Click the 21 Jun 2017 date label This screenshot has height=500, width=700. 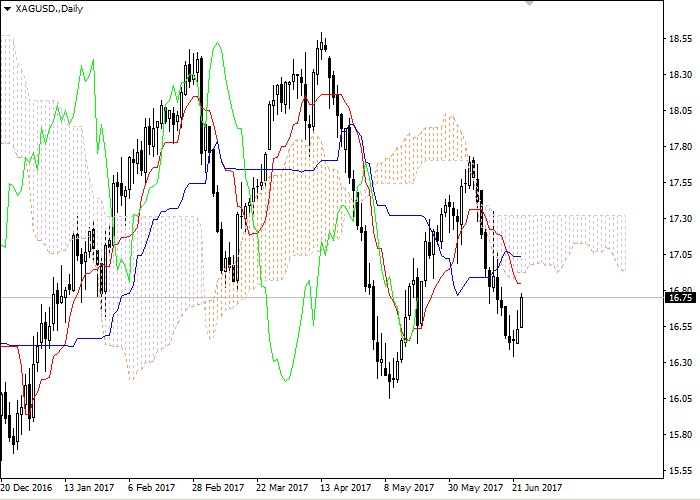click(x=537, y=488)
